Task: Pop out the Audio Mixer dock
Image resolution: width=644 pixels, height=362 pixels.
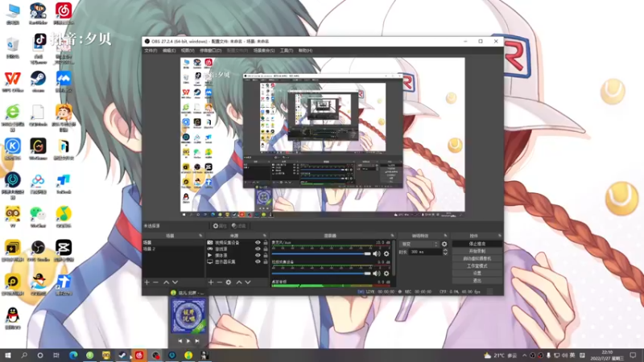Action: (392, 236)
